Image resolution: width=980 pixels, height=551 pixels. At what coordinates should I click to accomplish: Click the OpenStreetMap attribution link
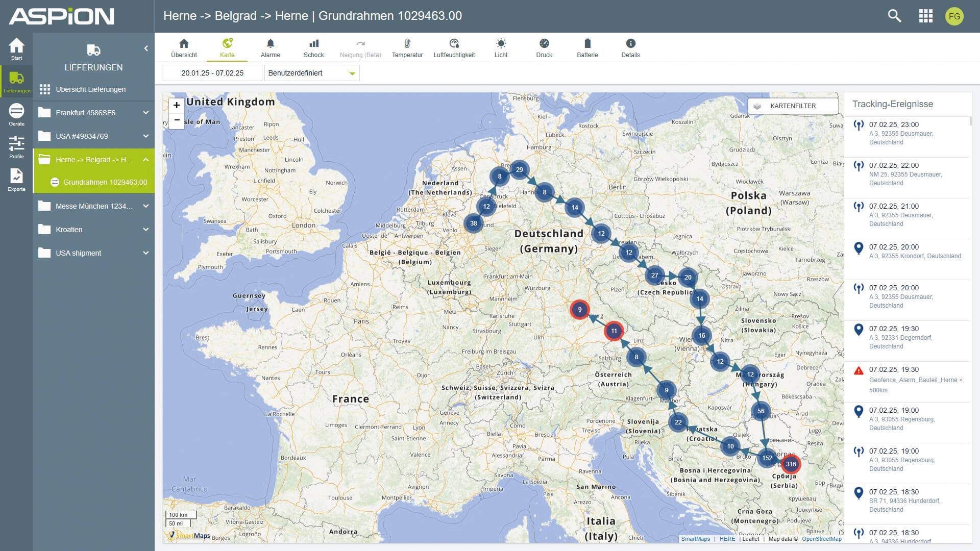[821, 539]
